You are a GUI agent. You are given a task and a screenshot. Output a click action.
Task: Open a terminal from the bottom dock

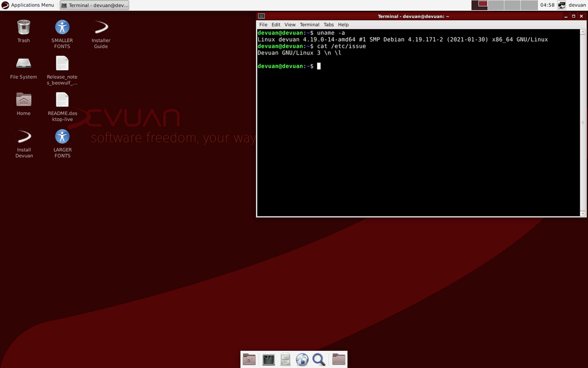pos(269,360)
